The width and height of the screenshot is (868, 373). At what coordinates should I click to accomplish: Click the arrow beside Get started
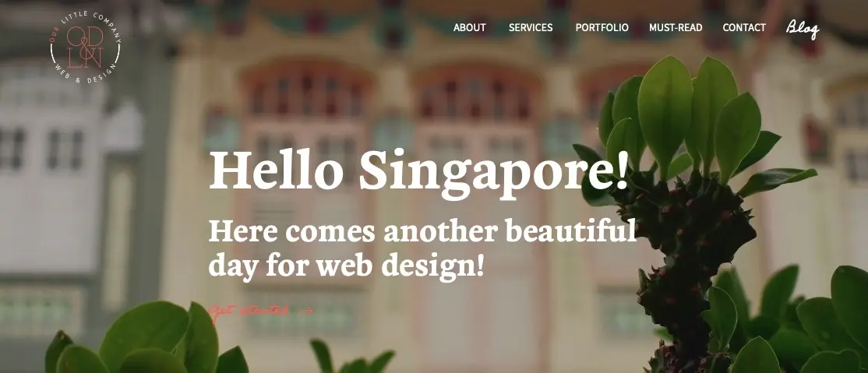point(306,311)
